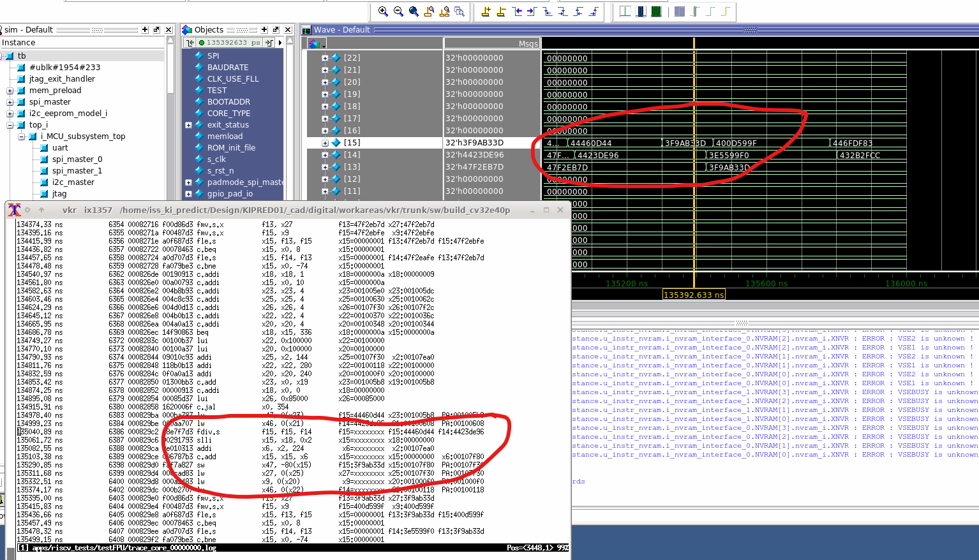Viewport: 979px width, 560px height.
Task: Jump to next transition using the right-edge arrow icon
Action: click(530, 11)
